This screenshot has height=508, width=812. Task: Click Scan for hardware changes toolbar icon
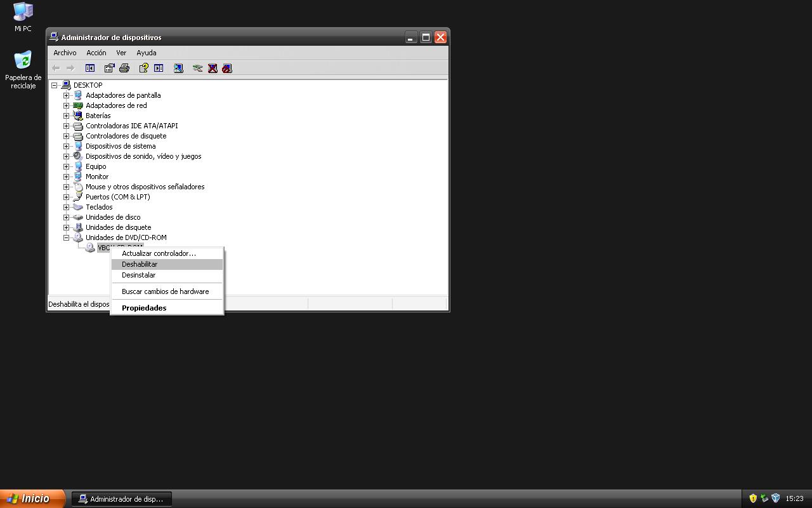(178, 68)
